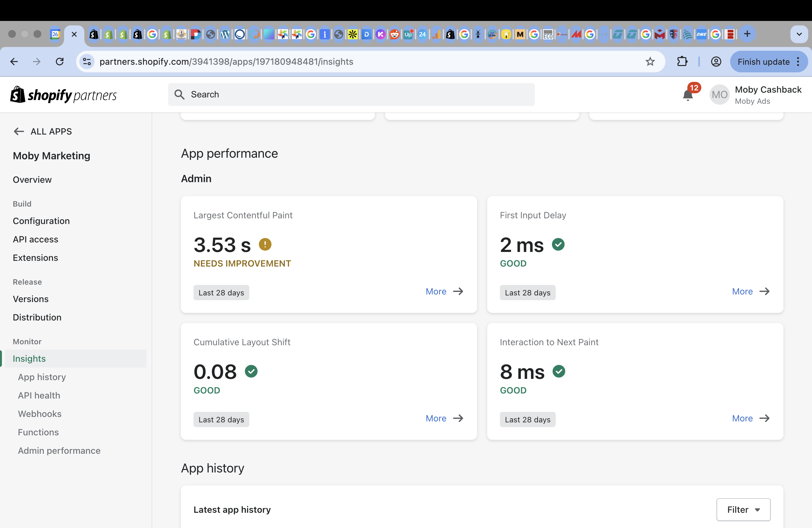Screen dimensions: 812x528
Task: Switch to the yellow asterisk favicon tab
Action: coord(352,34)
